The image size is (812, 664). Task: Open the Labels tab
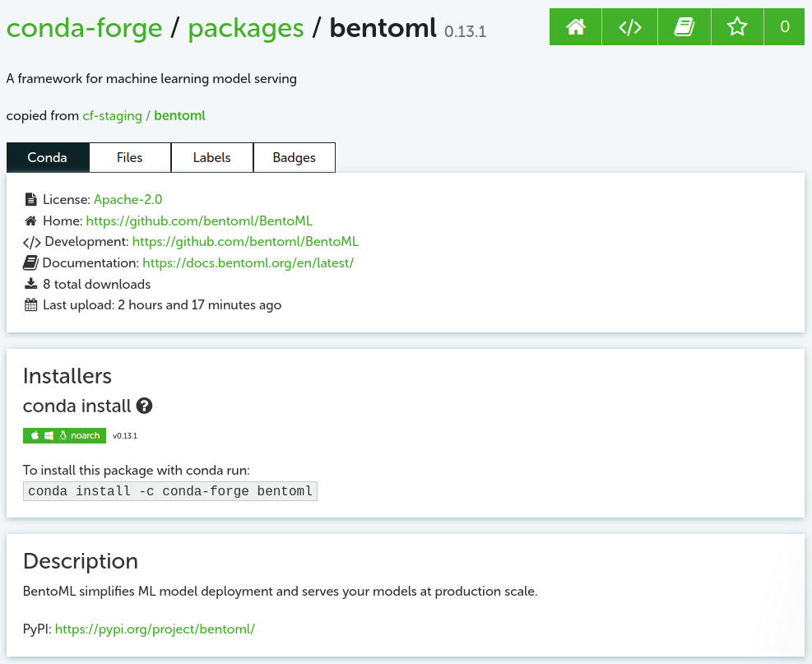coord(211,157)
